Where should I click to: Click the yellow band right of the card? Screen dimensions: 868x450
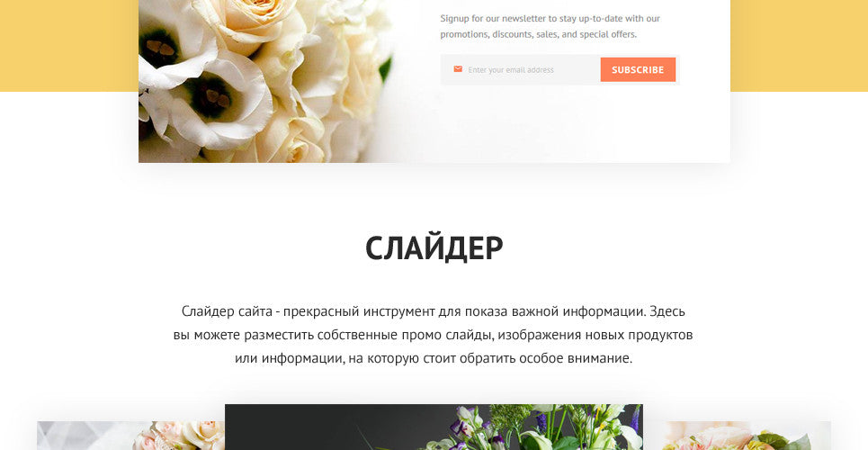tap(799, 45)
